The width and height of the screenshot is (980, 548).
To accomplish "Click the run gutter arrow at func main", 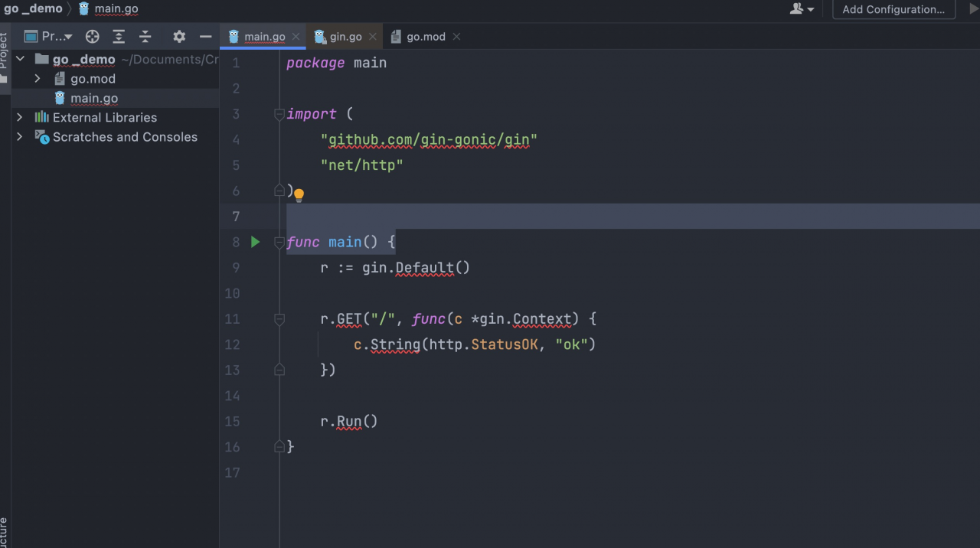I will point(256,242).
